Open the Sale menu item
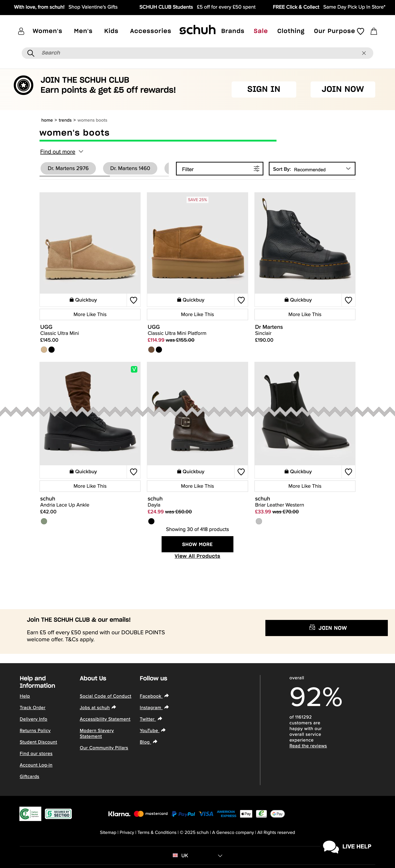Viewport: 395px width, 868px height. point(260,31)
